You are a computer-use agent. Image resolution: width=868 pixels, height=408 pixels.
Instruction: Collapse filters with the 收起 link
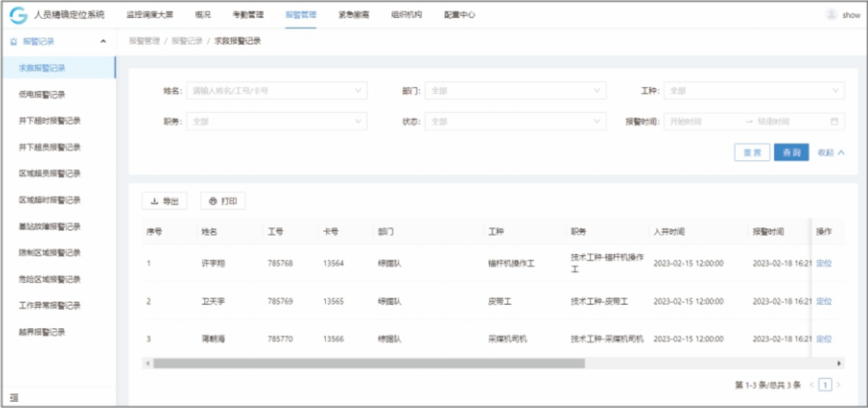[x=831, y=152]
